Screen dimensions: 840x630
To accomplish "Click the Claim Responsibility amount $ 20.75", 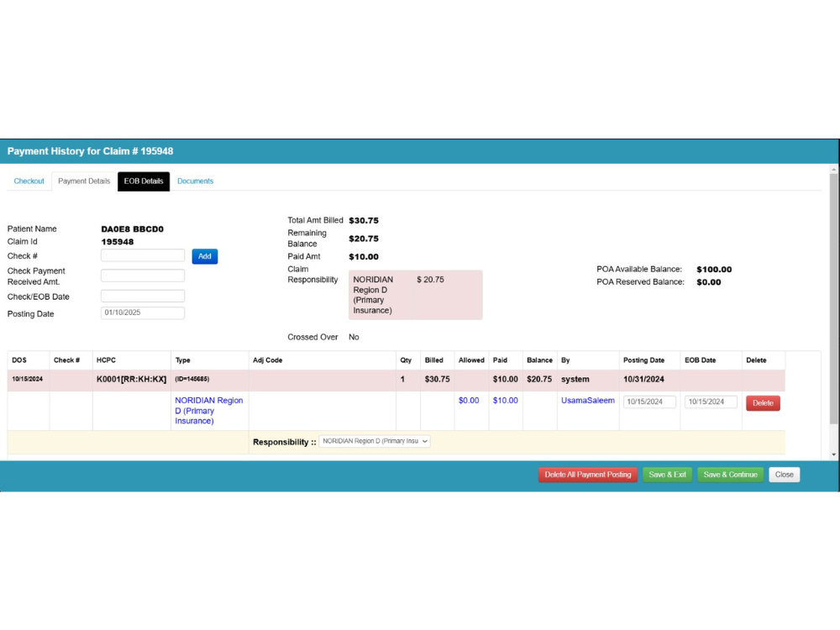I will tap(430, 280).
